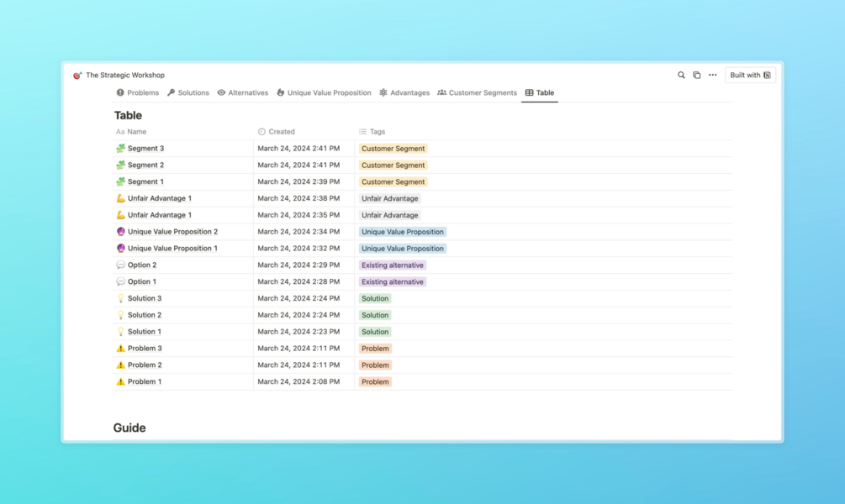The height and width of the screenshot is (504, 845).
Task: Click the puzzle icon of Segment 1
Action: point(121,181)
